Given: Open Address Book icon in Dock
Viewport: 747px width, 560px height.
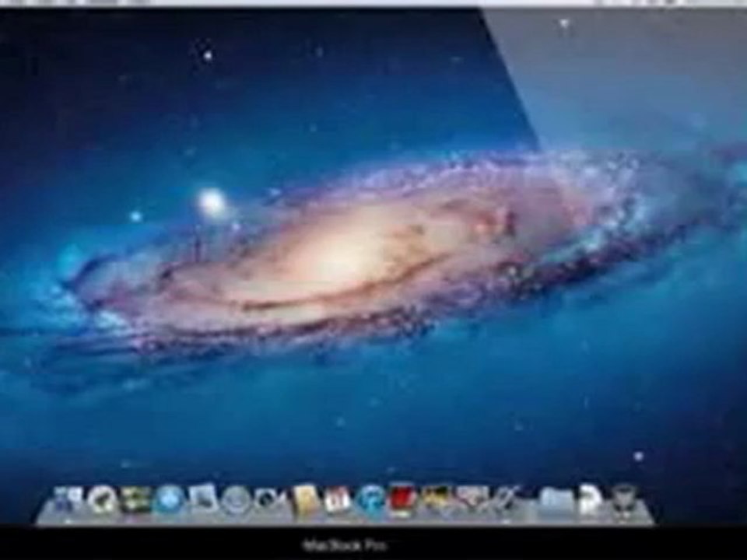Looking at the screenshot, I should tap(304, 499).
